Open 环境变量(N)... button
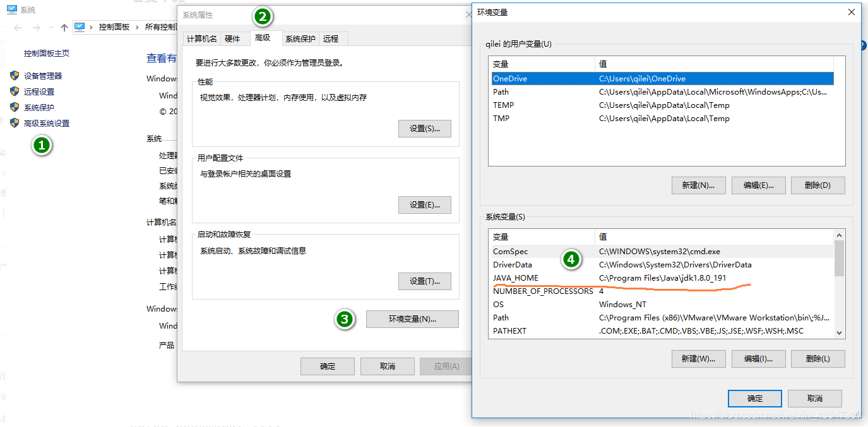Viewport: 868px width, 427px height. (412, 319)
